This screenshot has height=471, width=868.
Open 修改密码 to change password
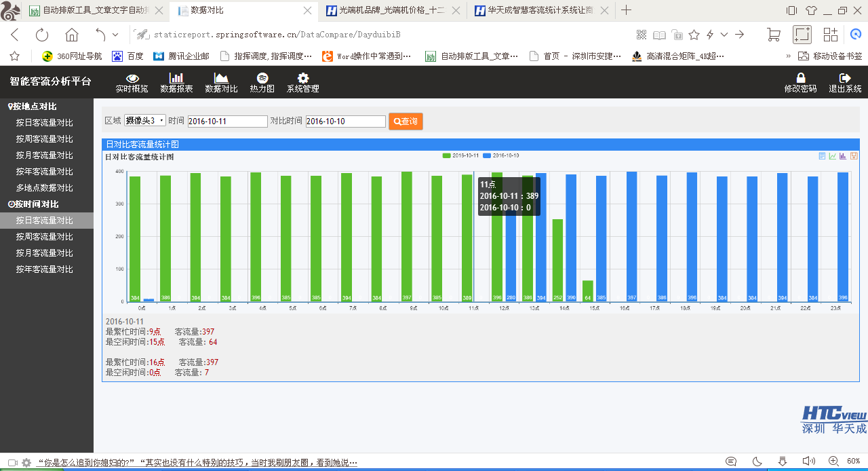800,83
